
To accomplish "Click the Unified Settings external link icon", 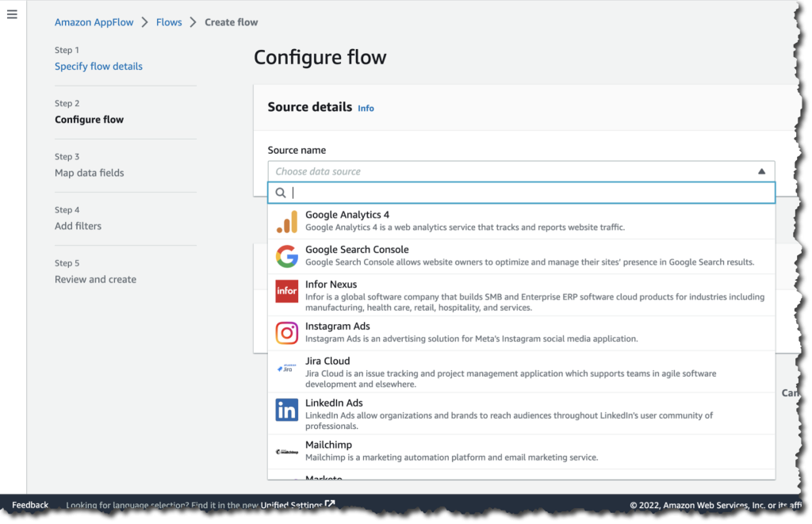I will (x=330, y=504).
